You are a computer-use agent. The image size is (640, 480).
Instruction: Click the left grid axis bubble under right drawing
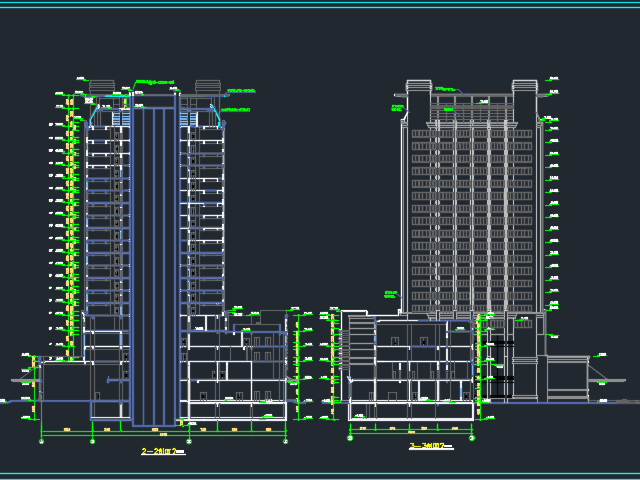[x=350, y=437]
